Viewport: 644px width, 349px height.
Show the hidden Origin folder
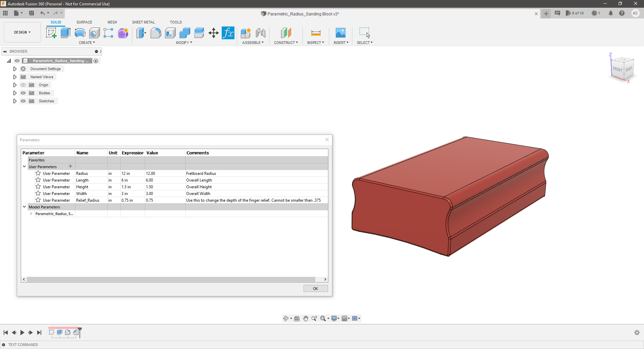coord(23,85)
